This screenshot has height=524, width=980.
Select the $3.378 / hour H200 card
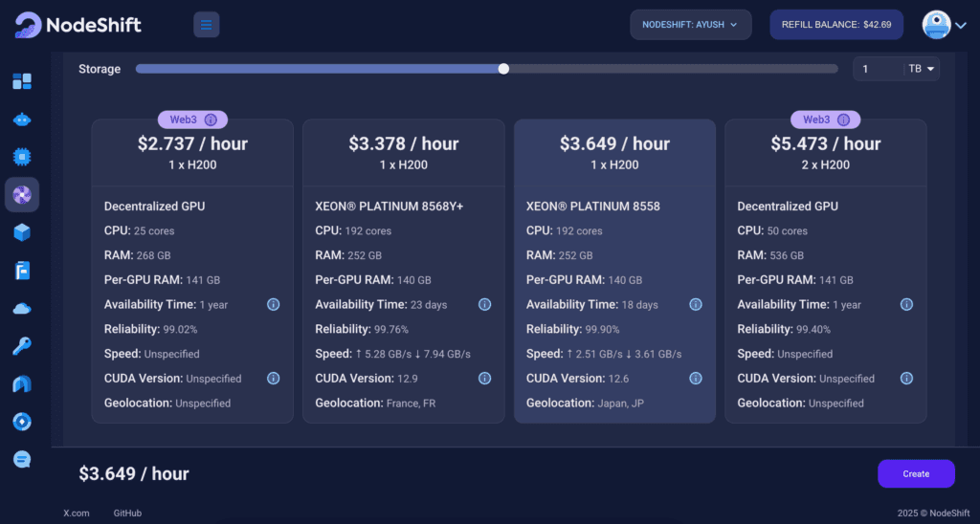click(403, 271)
